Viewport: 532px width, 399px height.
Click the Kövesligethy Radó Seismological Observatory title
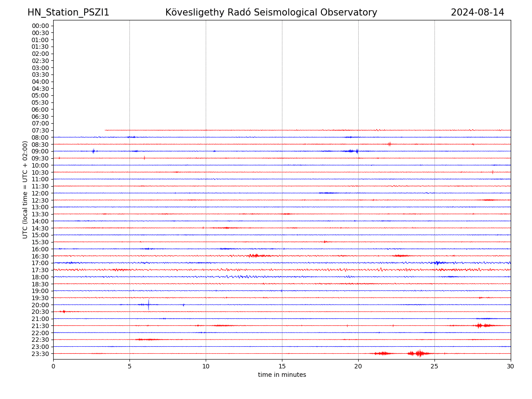click(x=271, y=12)
